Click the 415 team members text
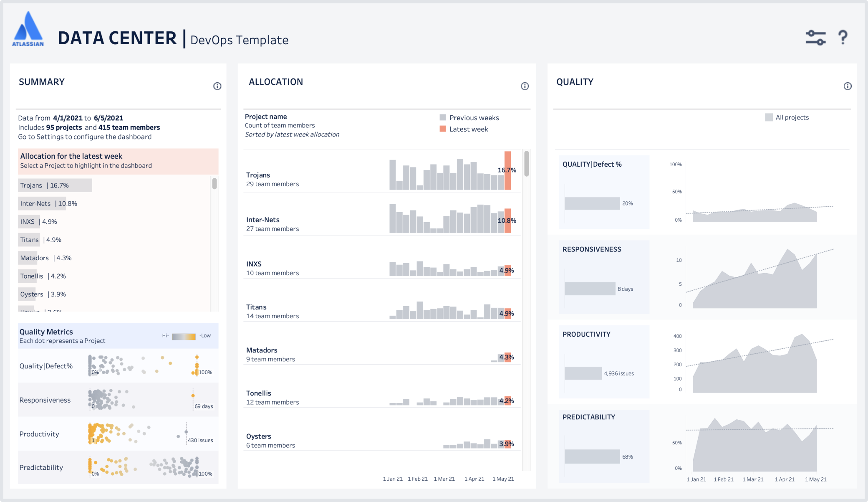 (x=129, y=127)
